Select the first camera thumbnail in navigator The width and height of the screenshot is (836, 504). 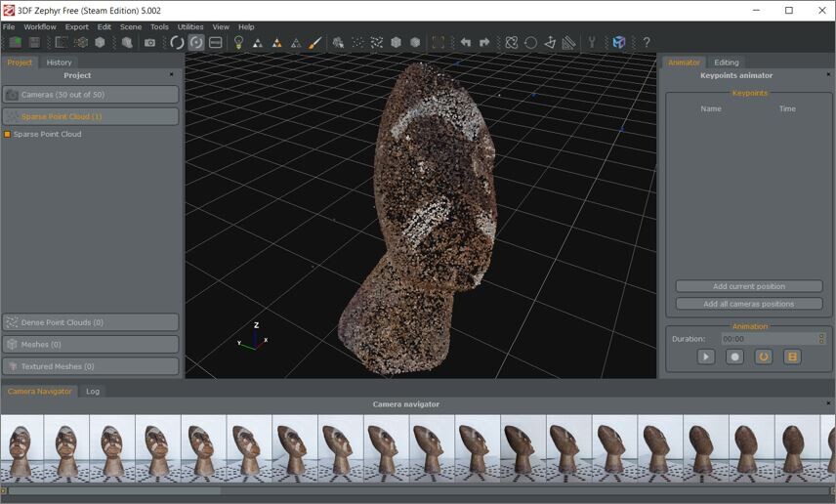[22, 447]
